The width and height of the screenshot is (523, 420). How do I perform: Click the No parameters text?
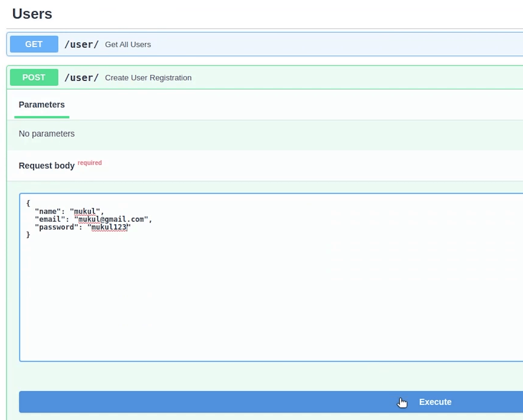point(47,134)
